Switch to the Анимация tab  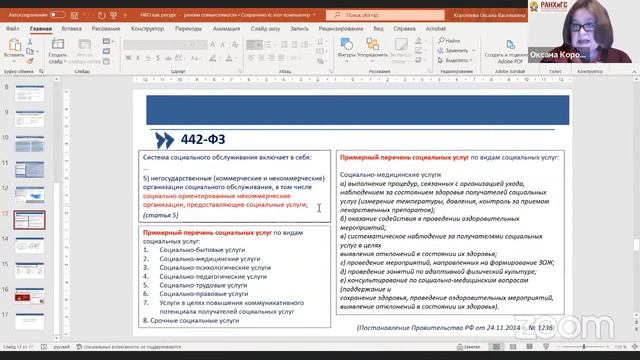coord(226,29)
